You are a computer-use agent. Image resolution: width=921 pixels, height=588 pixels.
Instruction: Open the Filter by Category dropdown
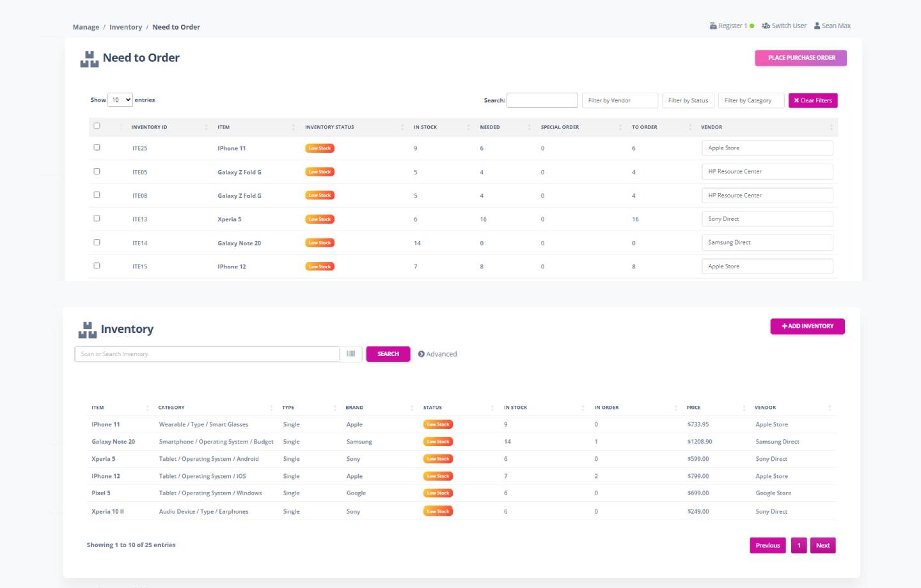(750, 101)
